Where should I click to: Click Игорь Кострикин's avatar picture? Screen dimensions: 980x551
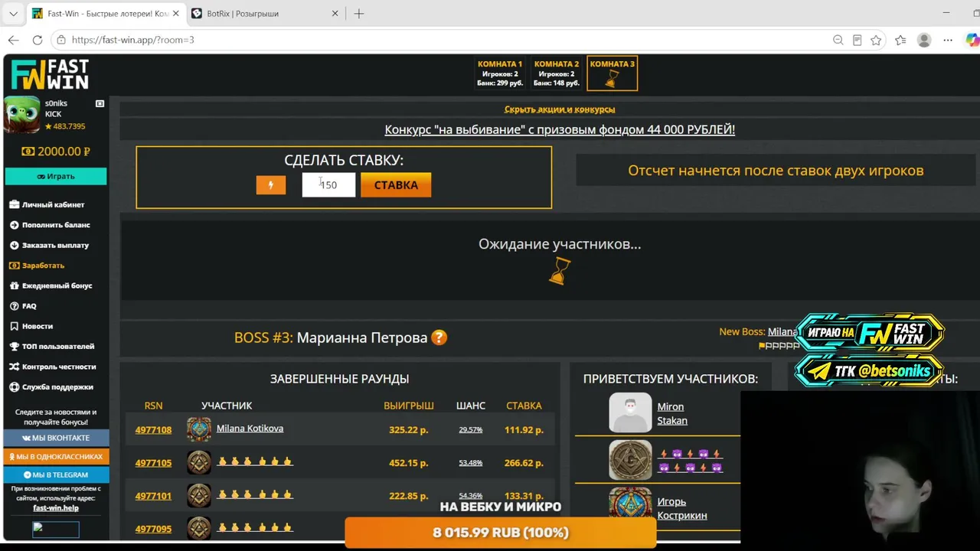coord(630,508)
